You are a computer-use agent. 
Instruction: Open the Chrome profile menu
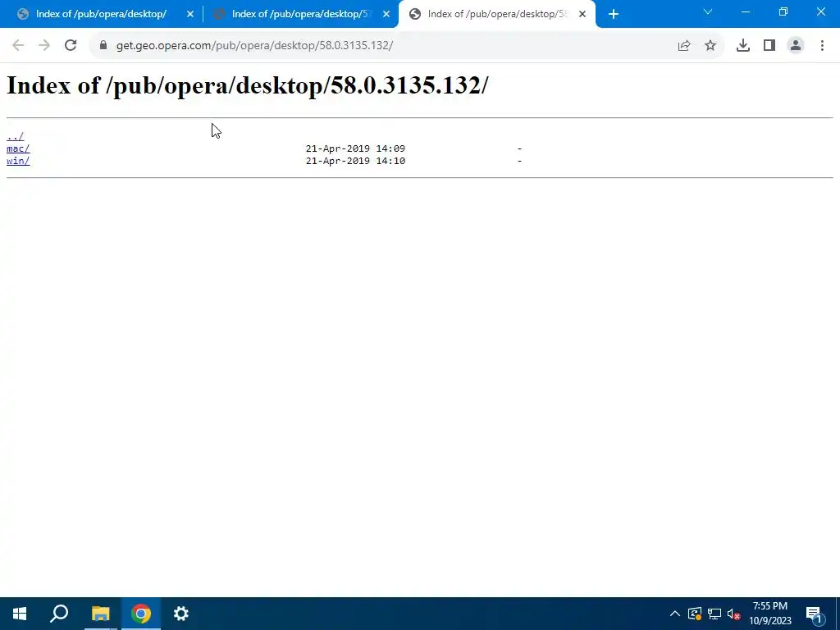(x=796, y=46)
